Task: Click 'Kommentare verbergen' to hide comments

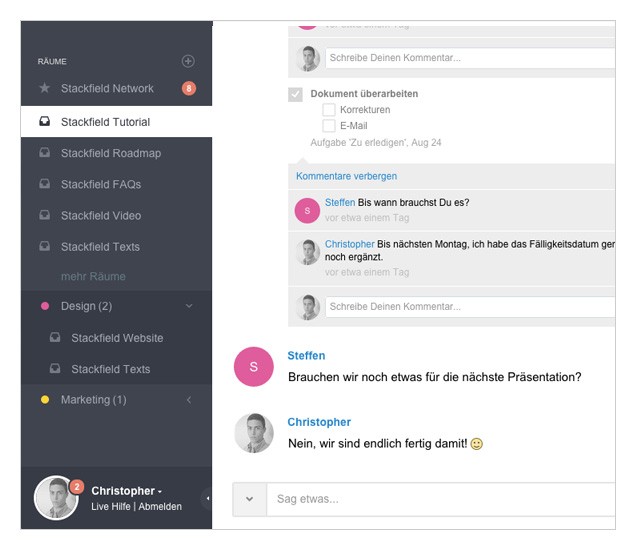Action: (x=346, y=176)
